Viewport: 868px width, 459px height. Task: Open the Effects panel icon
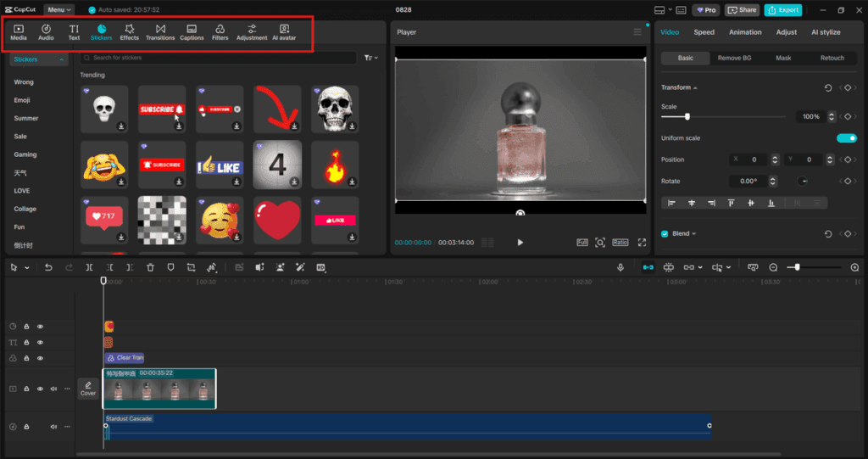coord(129,32)
